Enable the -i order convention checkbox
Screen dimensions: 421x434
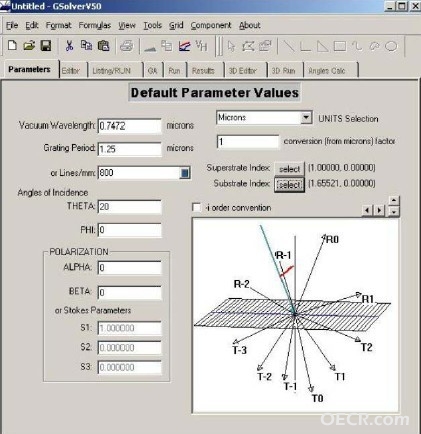(x=197, y=208)
